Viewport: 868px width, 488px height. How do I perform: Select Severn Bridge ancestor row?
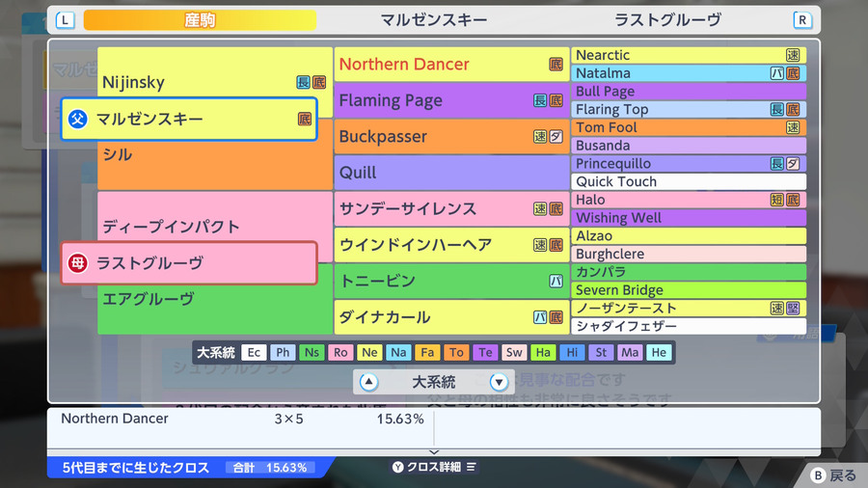coord(689,290)
